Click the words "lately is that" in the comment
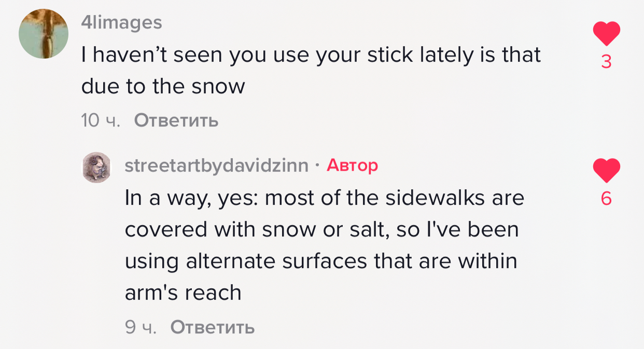Viewport: 644px width, 349px height. (x=460, y=54)
